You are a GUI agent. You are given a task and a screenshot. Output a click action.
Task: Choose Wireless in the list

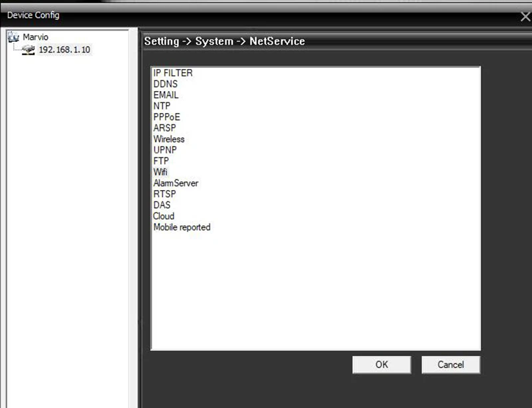pos(169,139)
